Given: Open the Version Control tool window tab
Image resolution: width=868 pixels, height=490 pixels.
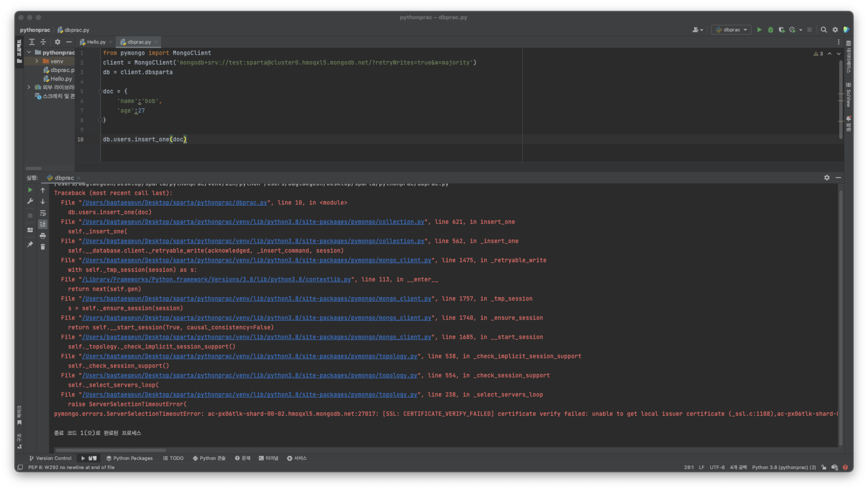Looking at the screenshot, I should 50,458.
